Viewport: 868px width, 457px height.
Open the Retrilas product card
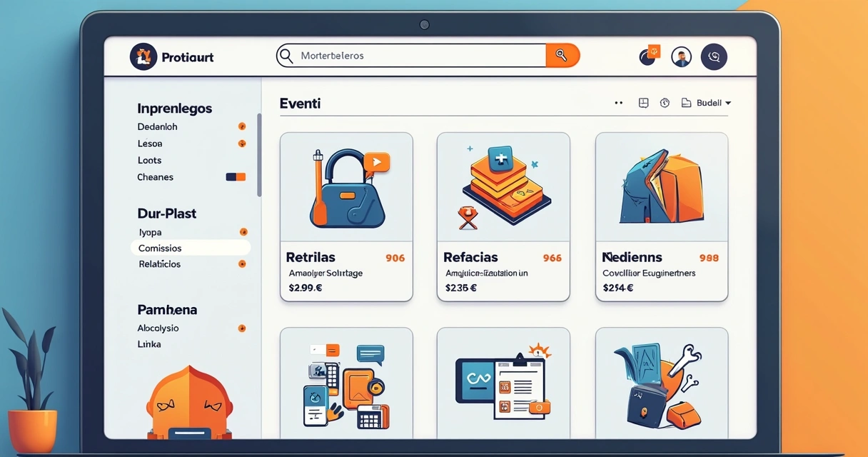[346, 214]
